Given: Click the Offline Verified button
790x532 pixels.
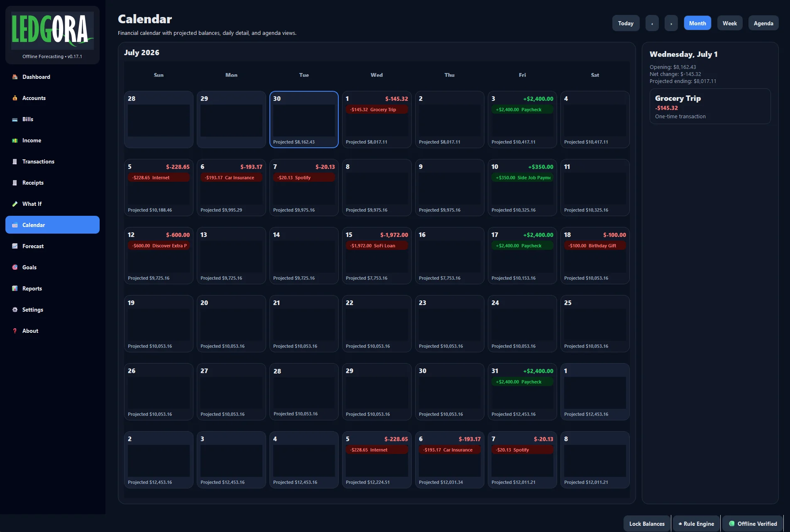Looking at the screenshot, I should 753,524.
